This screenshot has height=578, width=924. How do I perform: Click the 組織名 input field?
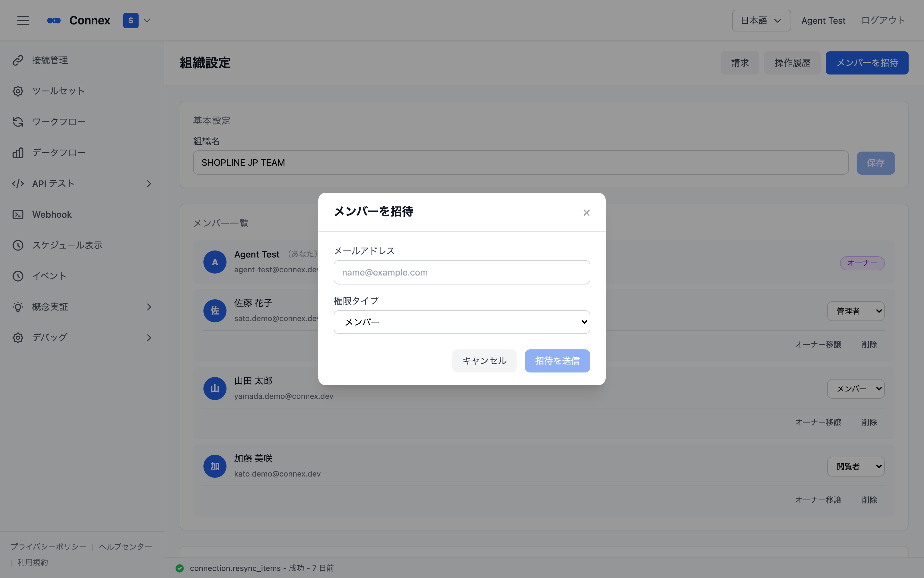click(x=521, y=162)
